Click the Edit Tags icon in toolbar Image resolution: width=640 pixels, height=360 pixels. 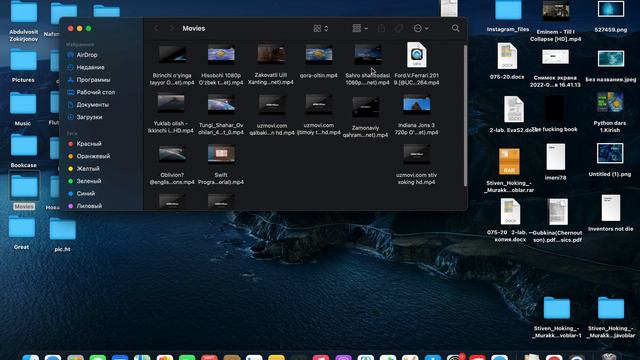click(x=399, y=28)
